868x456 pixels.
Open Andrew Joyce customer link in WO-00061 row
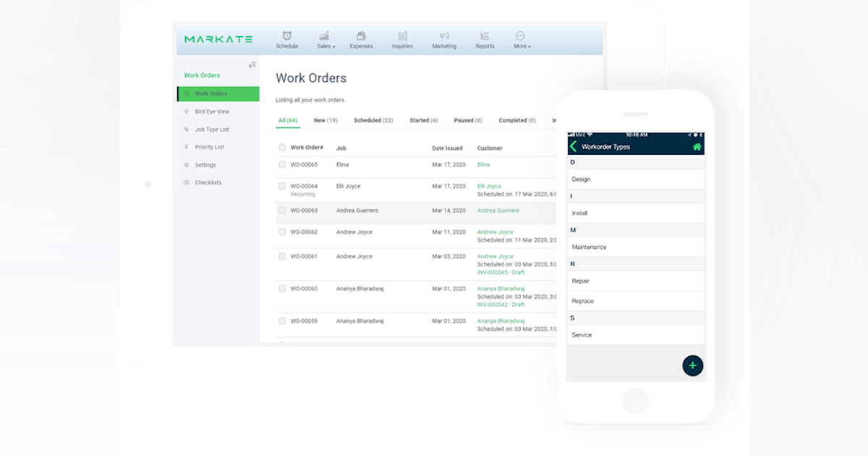click(x=495, y=256)
